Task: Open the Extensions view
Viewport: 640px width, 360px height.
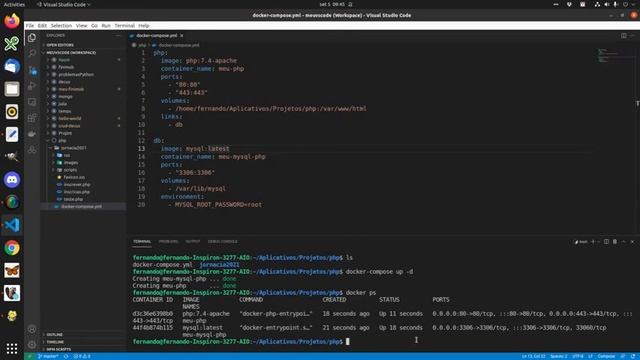Action: 32,118
